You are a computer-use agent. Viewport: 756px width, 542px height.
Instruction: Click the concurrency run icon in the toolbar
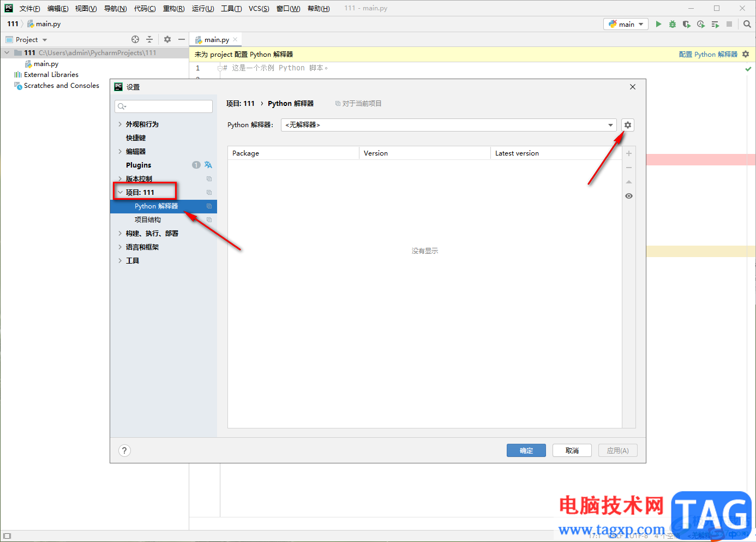[x=715, y=24]
